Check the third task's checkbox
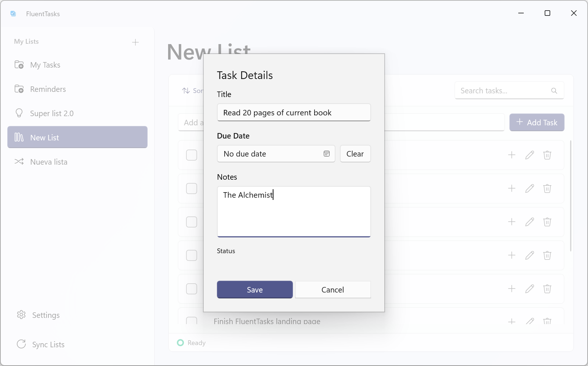Screen dimensions: 588x366 (192, 222)
